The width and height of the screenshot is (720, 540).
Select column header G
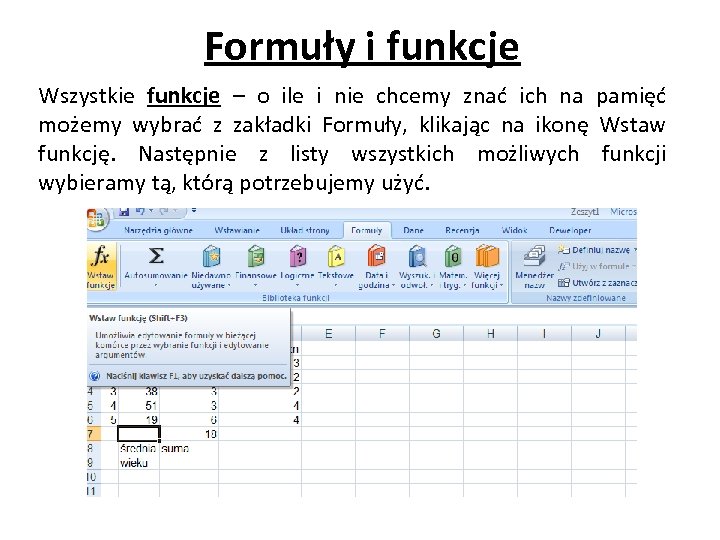pyautogui.click(x=436, y=334)
